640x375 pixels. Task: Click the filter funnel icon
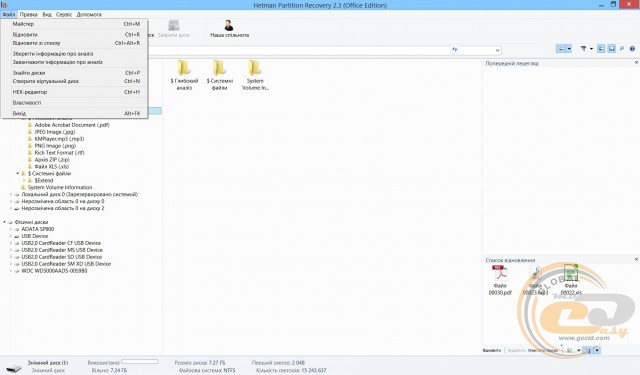[x=583, y=49]
